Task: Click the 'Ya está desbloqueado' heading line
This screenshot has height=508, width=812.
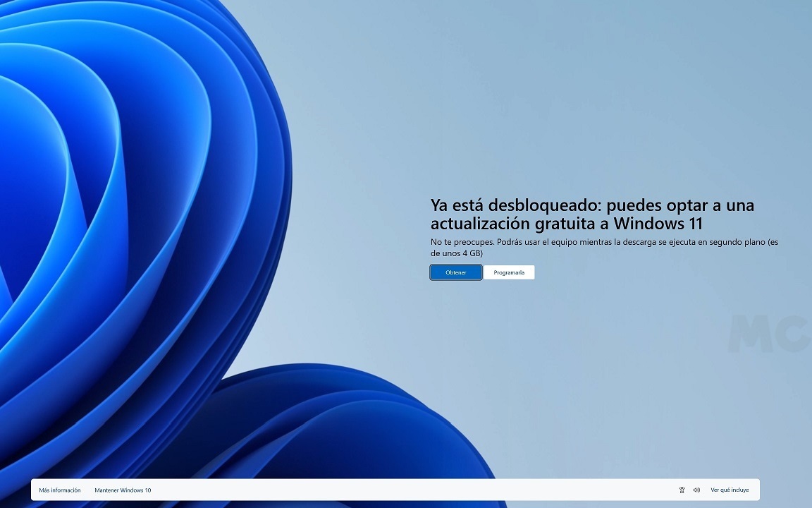Action: click(x=515, y=205)
